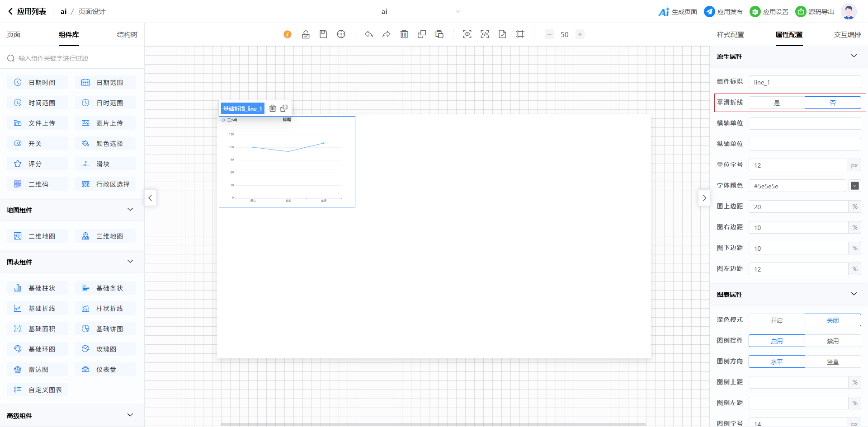
Task: Click the toolbar trash delete icon
Action: click(404, 34)
